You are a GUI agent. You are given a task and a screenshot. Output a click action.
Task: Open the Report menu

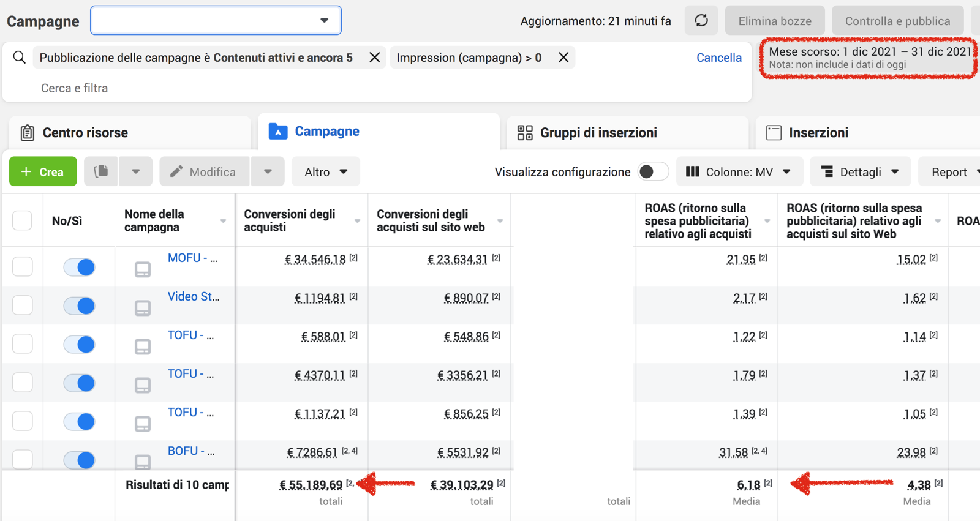(x=951, y=171)
